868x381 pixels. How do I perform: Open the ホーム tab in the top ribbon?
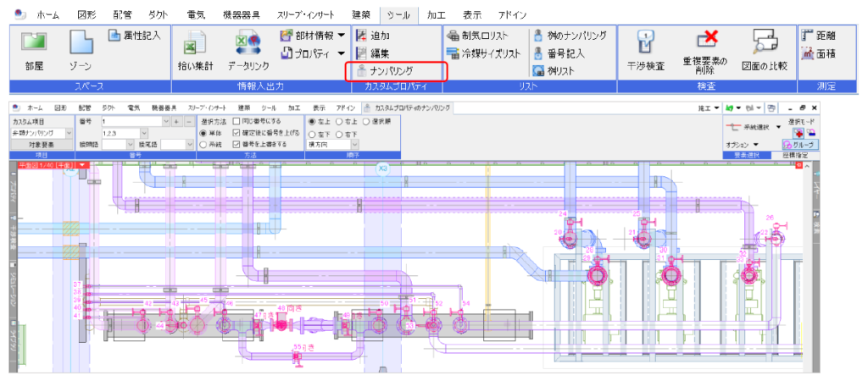click(x=48, y=15)
